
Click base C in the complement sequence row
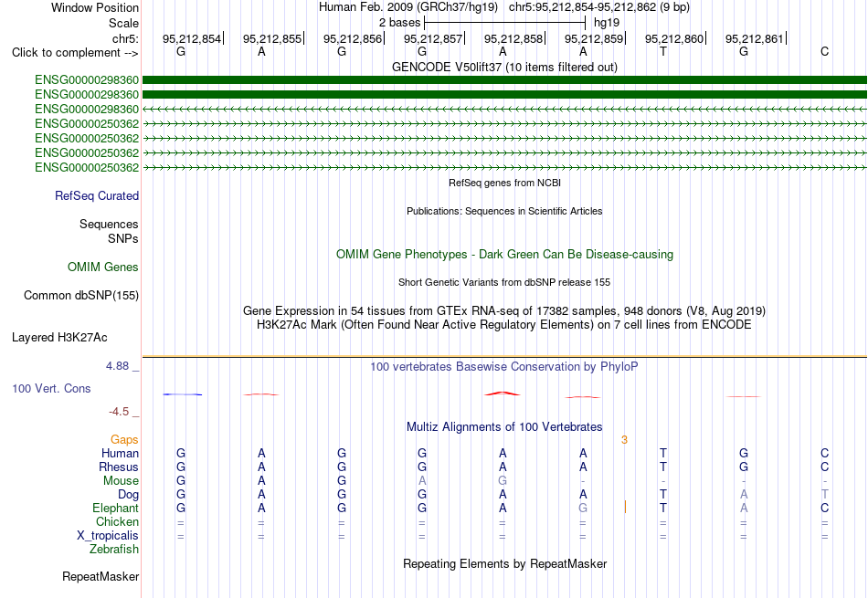tap(824, 51)
